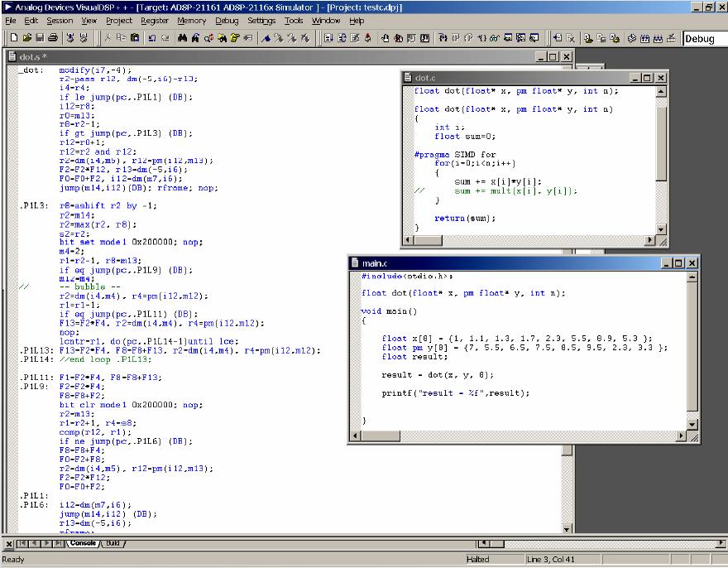Viewport: 728px width, 568px height.
Task: Click the 'float result;' line in main.c
Action: tap(414, 357)
